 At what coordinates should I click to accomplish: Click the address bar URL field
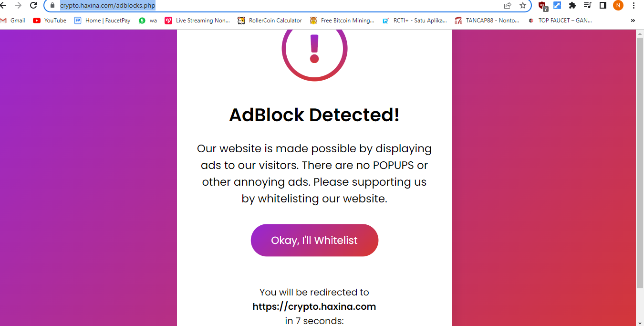point(191,6)
